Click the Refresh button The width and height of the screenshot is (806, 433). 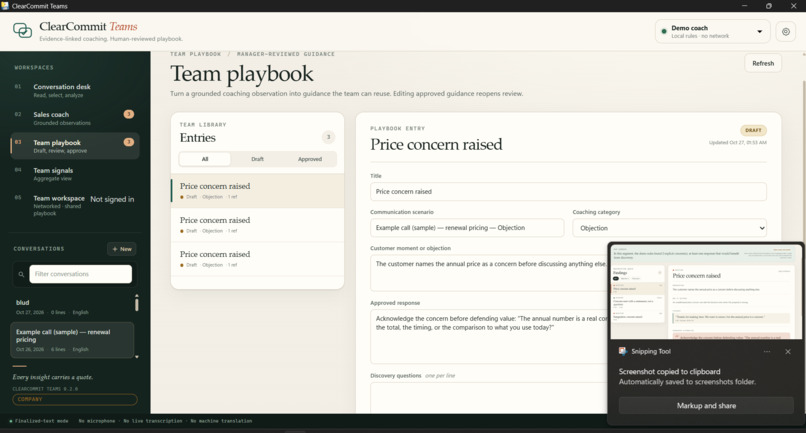(x=763, y=63)
